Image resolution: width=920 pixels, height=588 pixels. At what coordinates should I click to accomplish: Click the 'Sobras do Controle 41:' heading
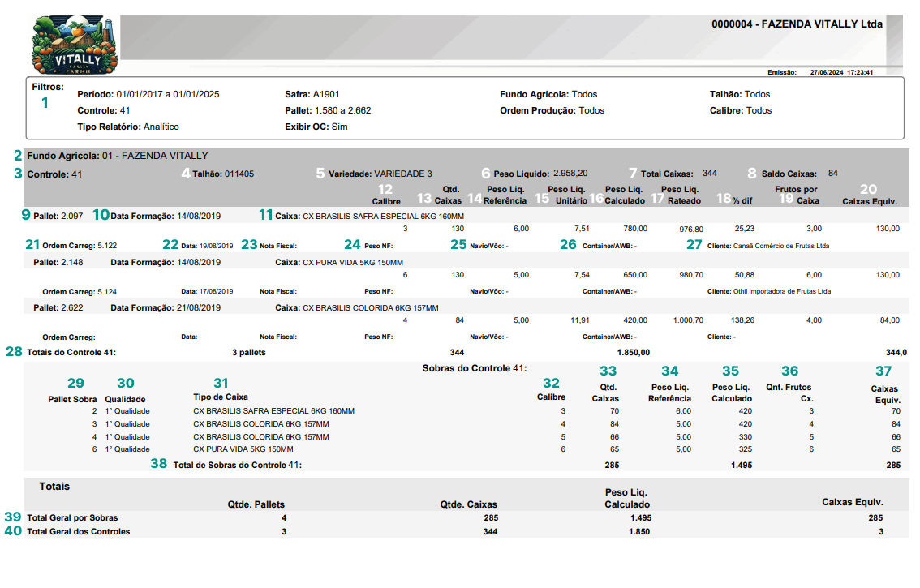point(474,368)
